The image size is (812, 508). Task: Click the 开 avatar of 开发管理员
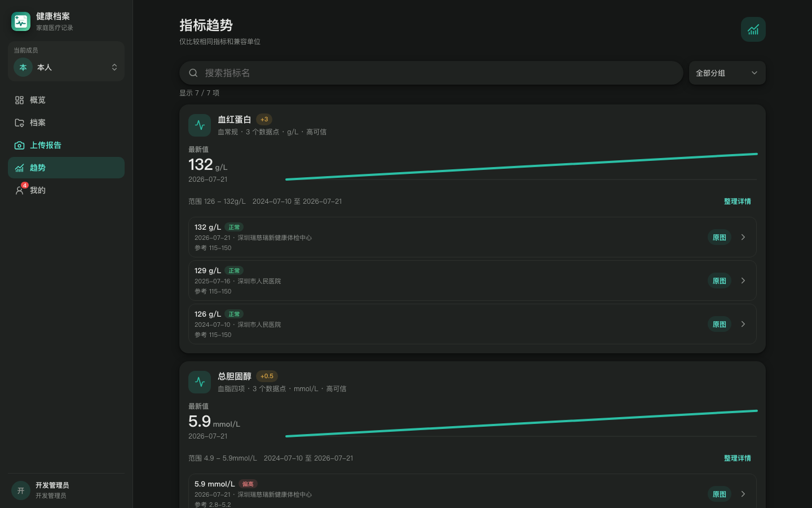(x=21, y=491)
